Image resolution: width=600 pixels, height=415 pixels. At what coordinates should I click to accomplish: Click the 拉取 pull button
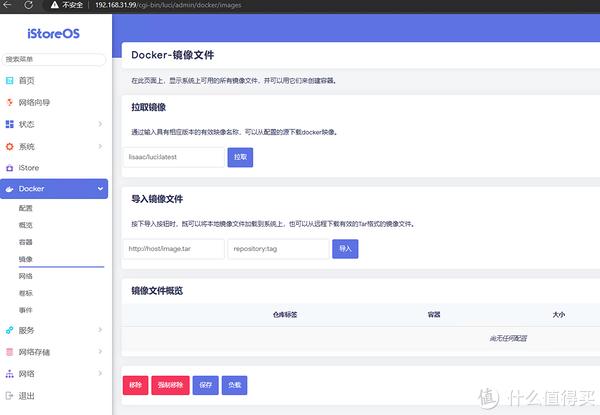(x=240, y=157)
